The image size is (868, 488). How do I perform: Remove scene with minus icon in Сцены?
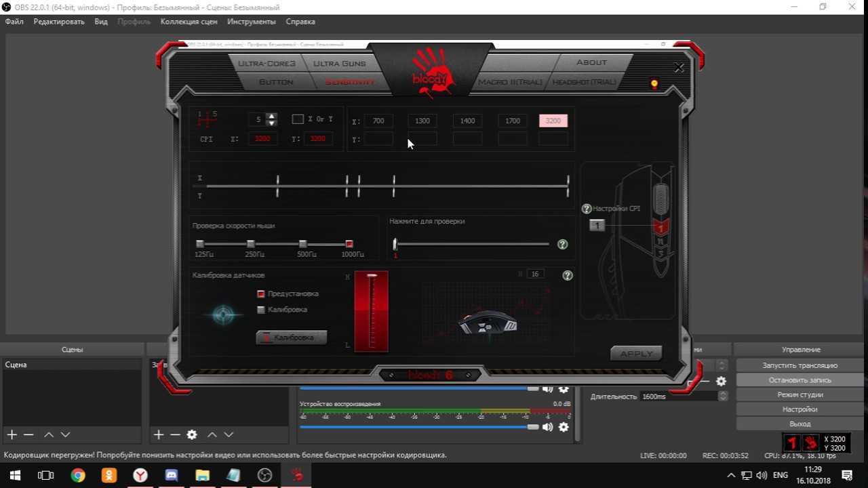[28, 434]
